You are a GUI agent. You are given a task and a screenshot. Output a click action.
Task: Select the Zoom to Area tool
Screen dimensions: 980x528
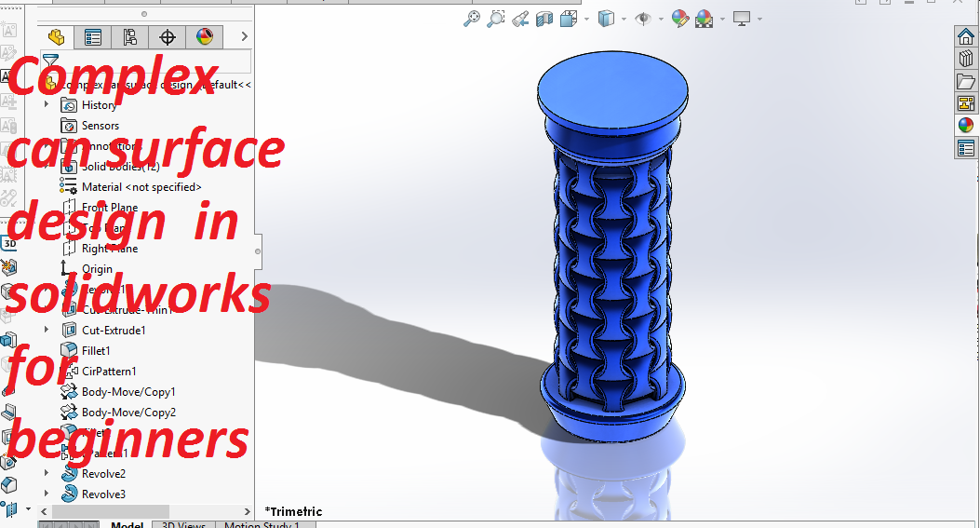coord(496,19)
